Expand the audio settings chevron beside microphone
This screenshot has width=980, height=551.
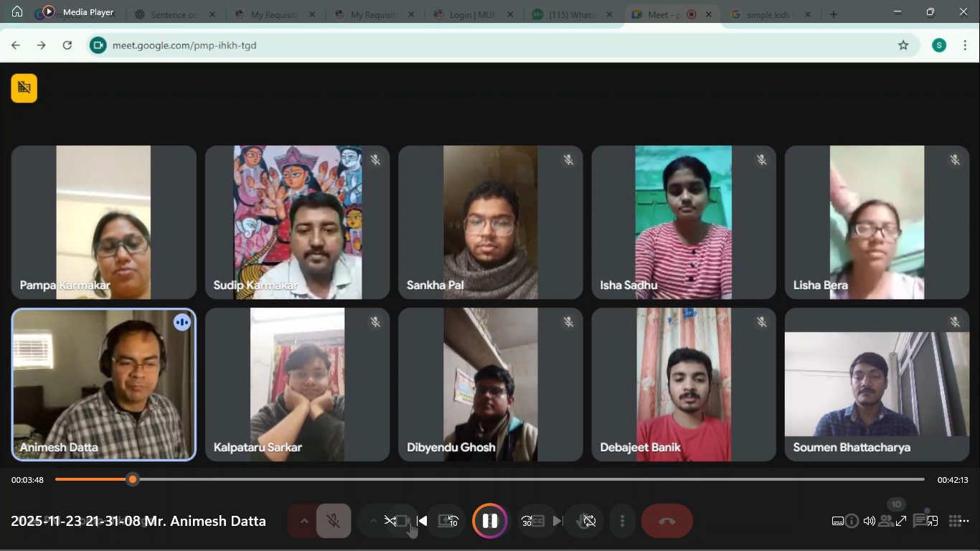(303, 521)
